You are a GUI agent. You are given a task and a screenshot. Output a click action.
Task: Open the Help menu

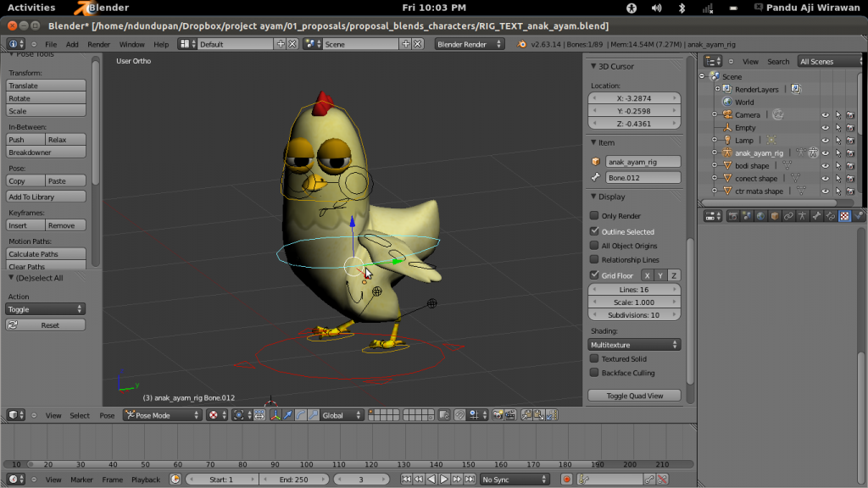pos(161,44)
